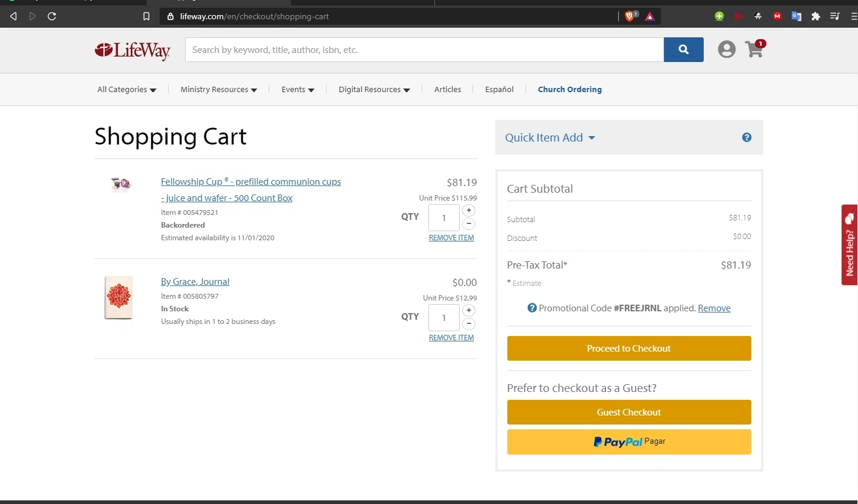The height and width of the screenshot is (504, 858).
Task: Open the green plus extension icon
Action: click(x=719, y=16)
